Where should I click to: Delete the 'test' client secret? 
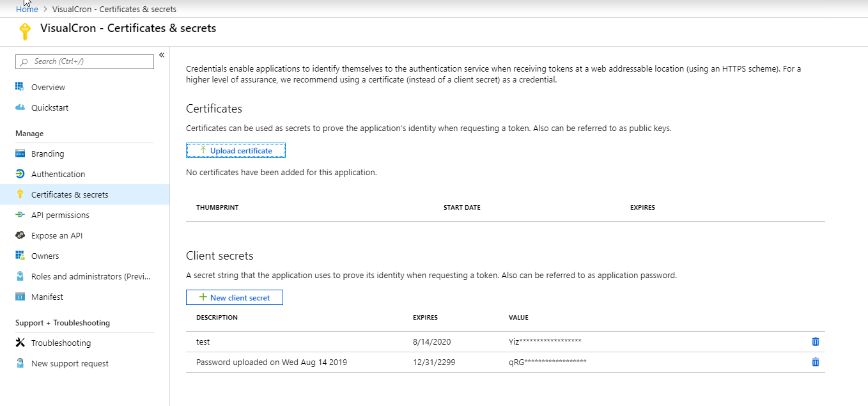815,341
